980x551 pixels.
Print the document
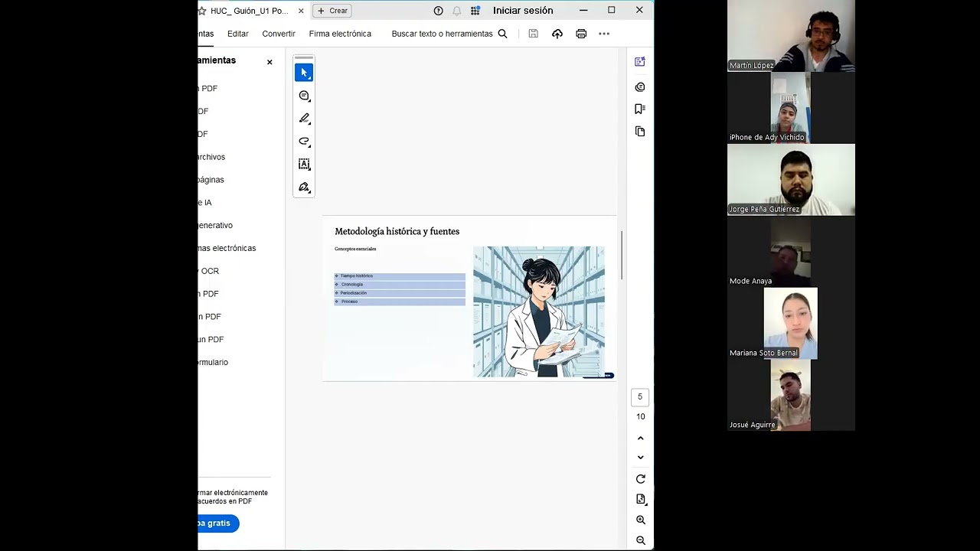coord(581,34)
